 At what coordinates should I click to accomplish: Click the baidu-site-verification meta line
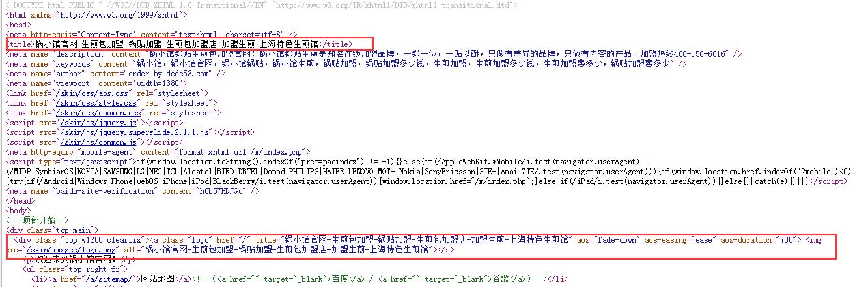[132, 191]
